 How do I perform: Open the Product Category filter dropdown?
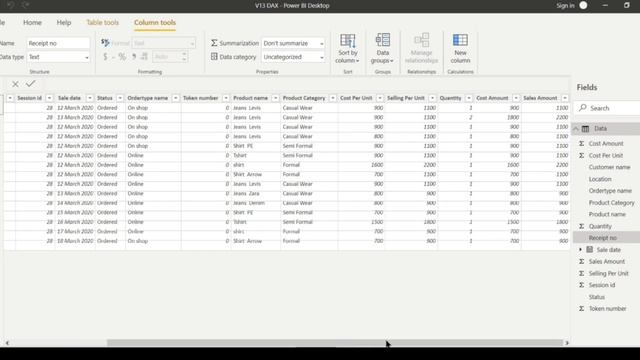333,98
